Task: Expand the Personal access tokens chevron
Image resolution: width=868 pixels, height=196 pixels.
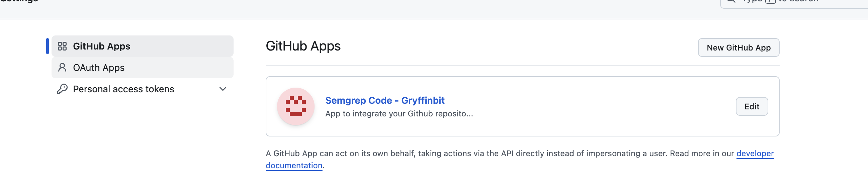Action: click(x=223, y=89)
